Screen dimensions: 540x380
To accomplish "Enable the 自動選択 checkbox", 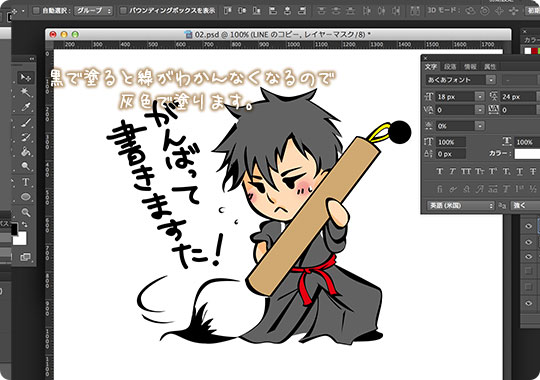I will tap(36, 11).
